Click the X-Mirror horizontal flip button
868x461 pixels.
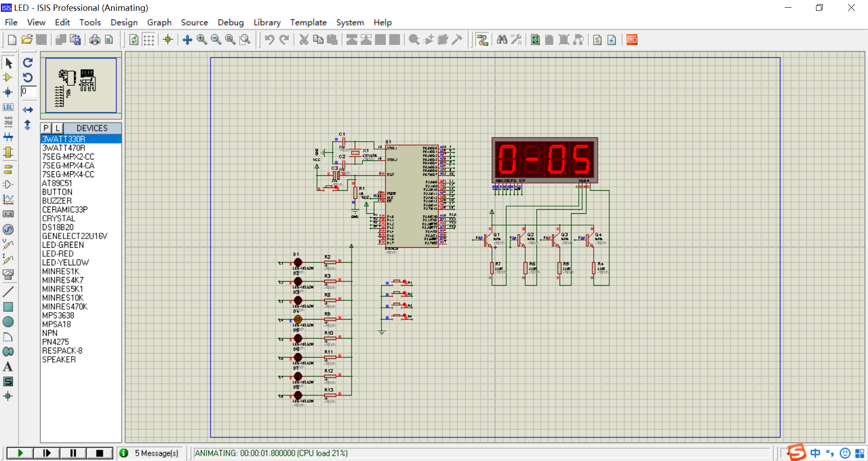point(28,110)
